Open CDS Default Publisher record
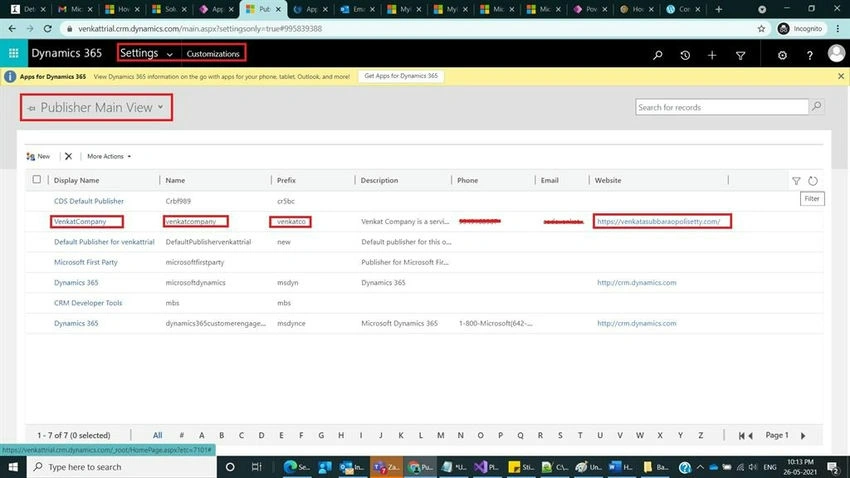Screen dimensions: 850x478 point(89,201)
